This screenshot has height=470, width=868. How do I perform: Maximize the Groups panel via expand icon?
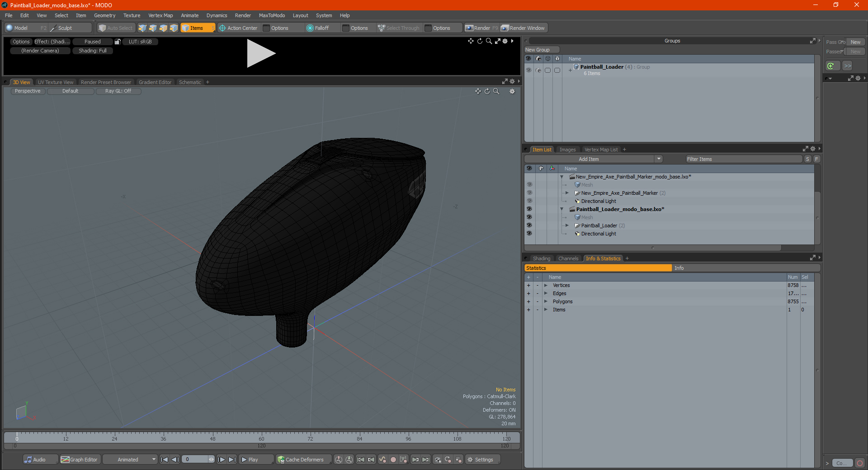coord(812,41)
